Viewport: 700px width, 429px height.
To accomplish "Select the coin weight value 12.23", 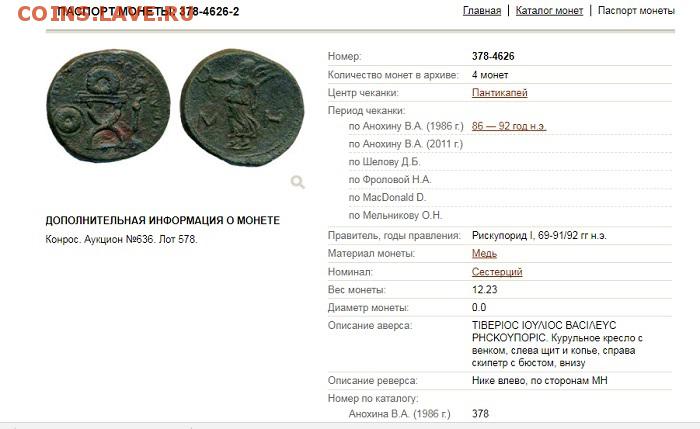I will coord(484,290).
